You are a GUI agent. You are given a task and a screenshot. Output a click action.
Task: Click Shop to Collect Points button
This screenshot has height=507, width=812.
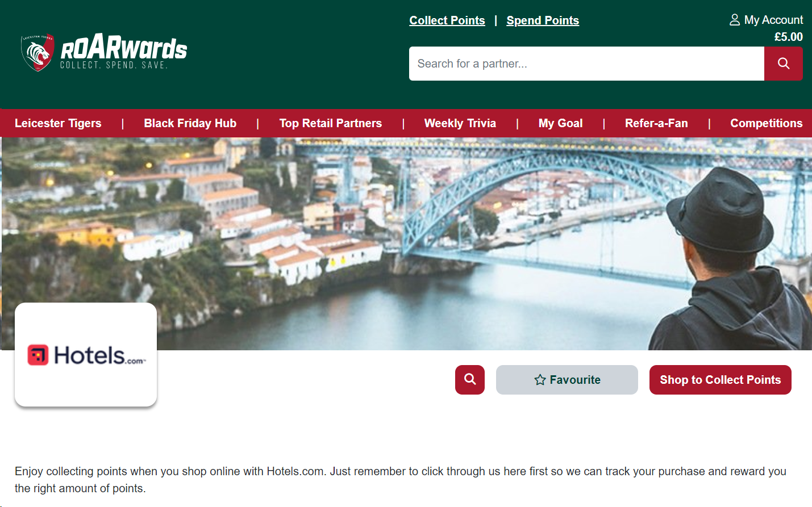(721, 380)
